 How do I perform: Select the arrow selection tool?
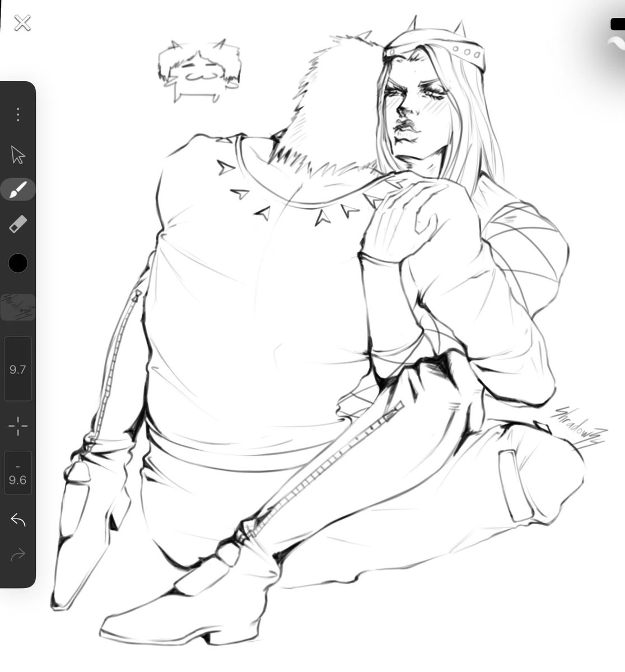coord(18,155)
